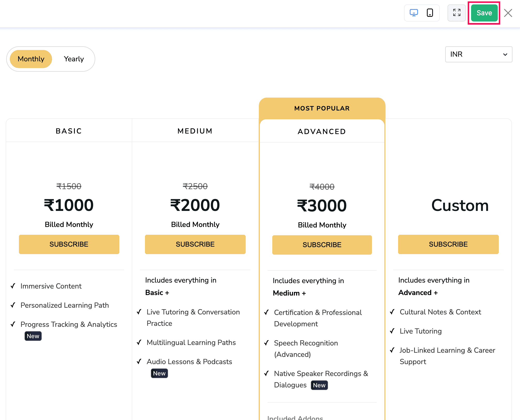Click the Advanced plan heading
The width and height of the screenshot is (520, 420).
(x=322, y=131)
